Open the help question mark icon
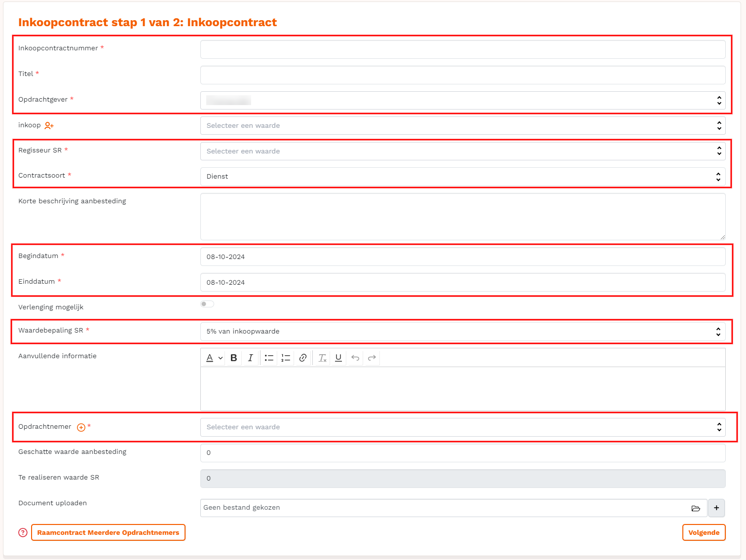 point(23,532)
